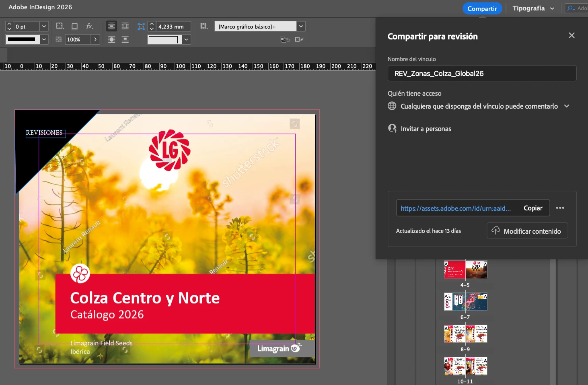Click the 8–9 page number label
Viewport: 588px width, 385px height.
pos(465,349)
